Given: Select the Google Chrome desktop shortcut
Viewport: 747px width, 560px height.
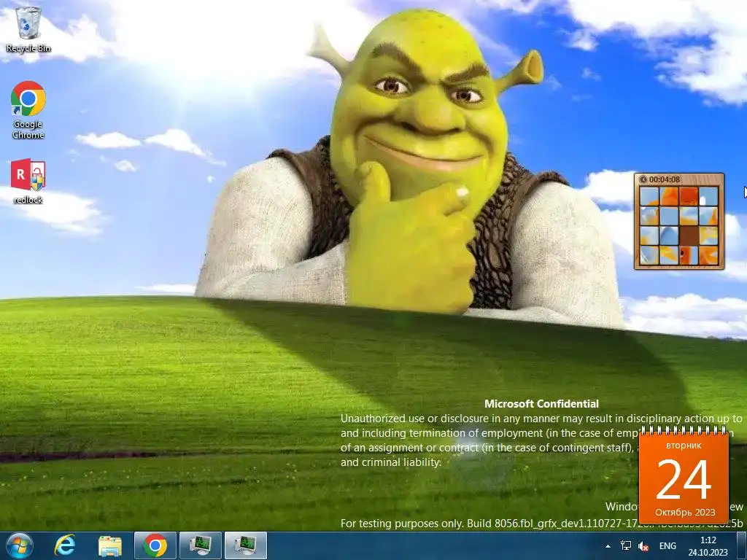Looking at the screenshot, I should (28, 110).
